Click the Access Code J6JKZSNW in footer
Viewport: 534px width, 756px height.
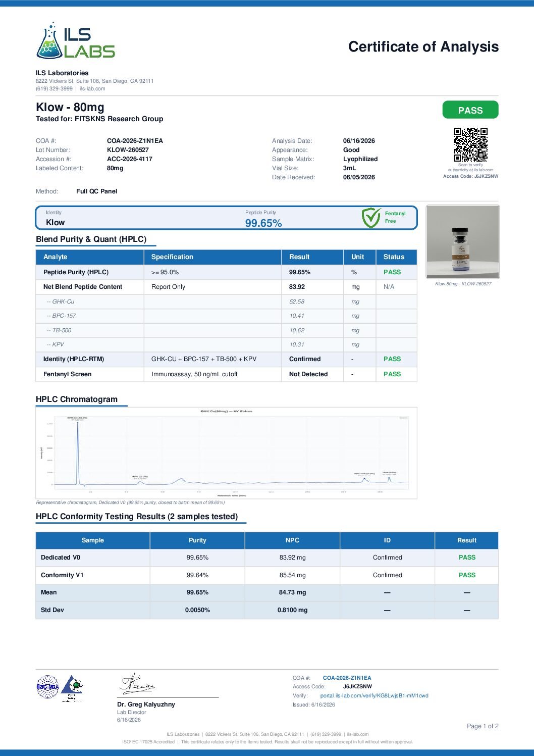coord(357,686)
